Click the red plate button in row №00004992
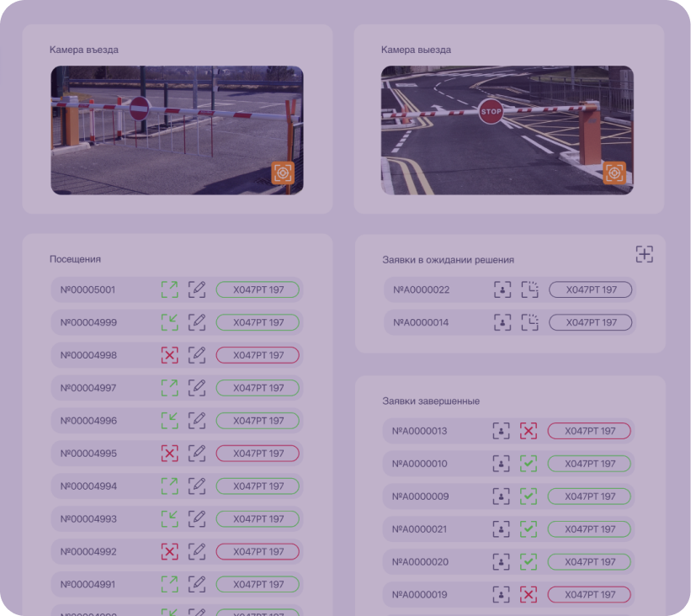Screen dimensions: 691x616 tap(258, 552)
